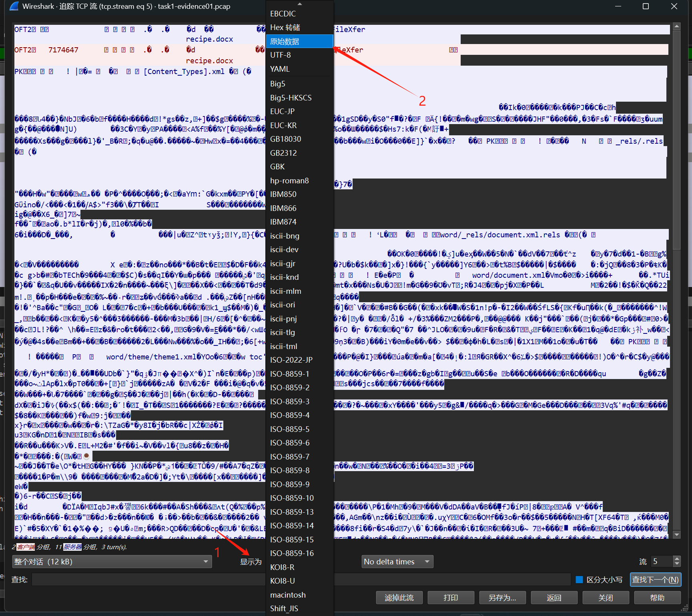Select EUC-KR encoding

(300, 125)
